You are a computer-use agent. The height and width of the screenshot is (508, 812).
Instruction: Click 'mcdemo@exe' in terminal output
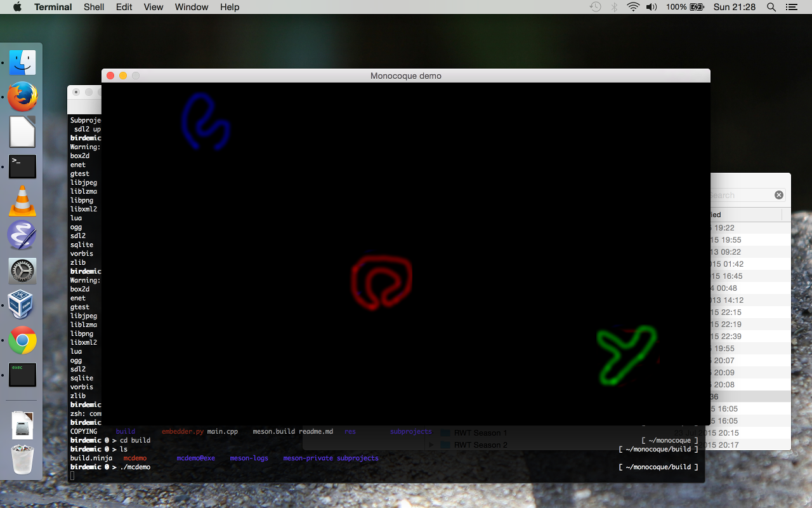click(x=196, y=458)
